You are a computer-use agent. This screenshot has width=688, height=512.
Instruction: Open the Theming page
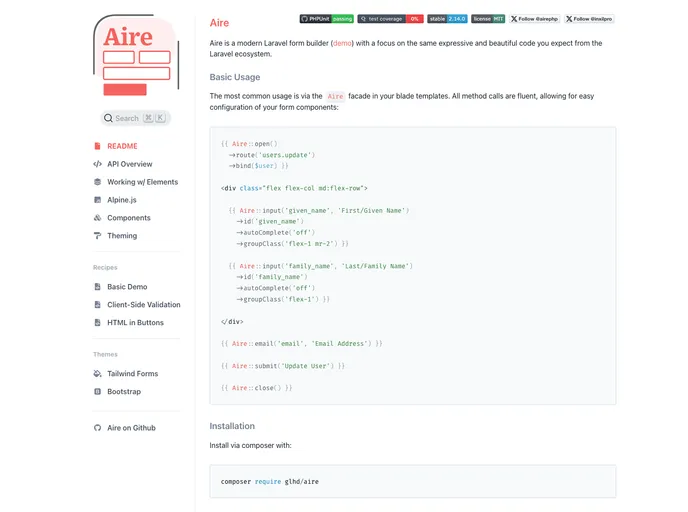point(122,236)
